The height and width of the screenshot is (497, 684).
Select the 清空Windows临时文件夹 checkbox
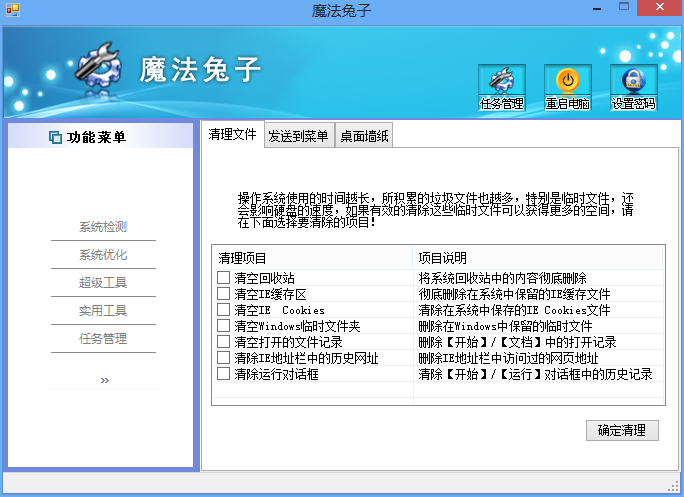point(223,326)
